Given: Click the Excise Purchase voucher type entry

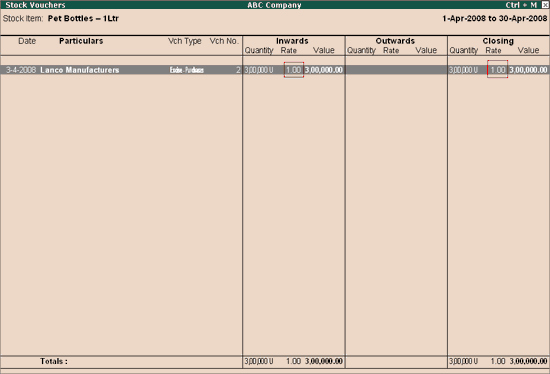Looking at the screenshot, I should 187,70.
